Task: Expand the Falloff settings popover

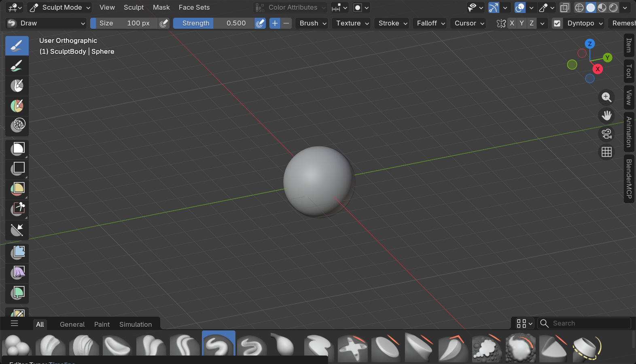Action: point(431,23)
